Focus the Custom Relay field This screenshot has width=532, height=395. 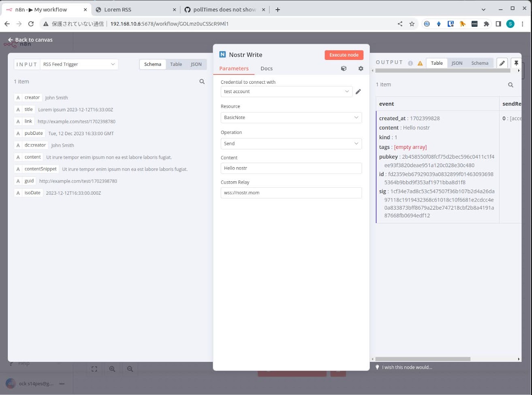pos(291,193)
